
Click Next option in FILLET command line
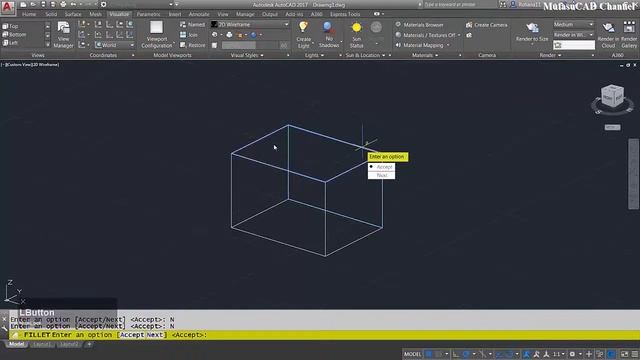155,335
